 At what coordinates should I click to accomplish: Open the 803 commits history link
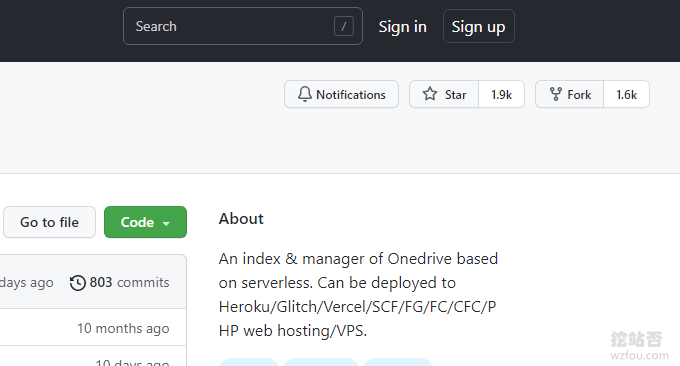[119, 282]
